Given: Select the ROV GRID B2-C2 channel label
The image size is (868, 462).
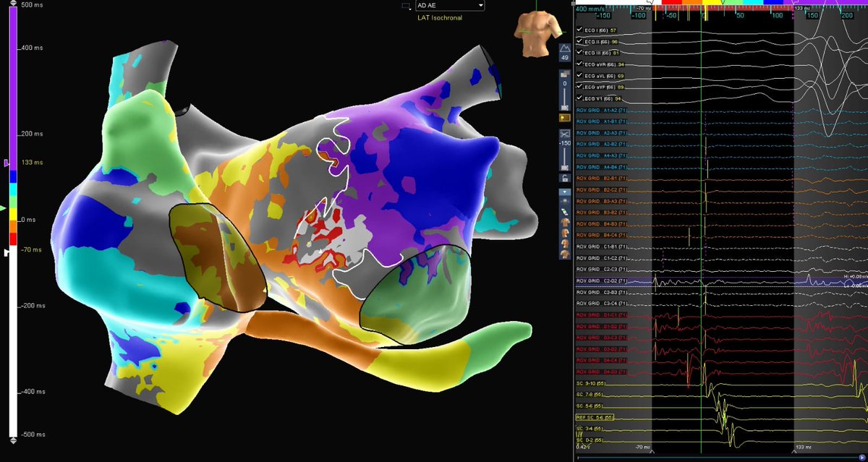Looking at the screenshot, I should [602, 189].
